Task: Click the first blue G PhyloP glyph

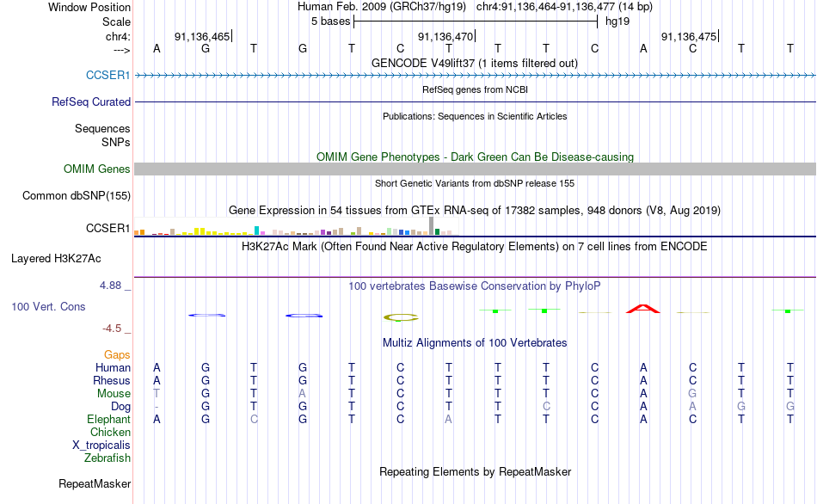Action: coord(206,315)
